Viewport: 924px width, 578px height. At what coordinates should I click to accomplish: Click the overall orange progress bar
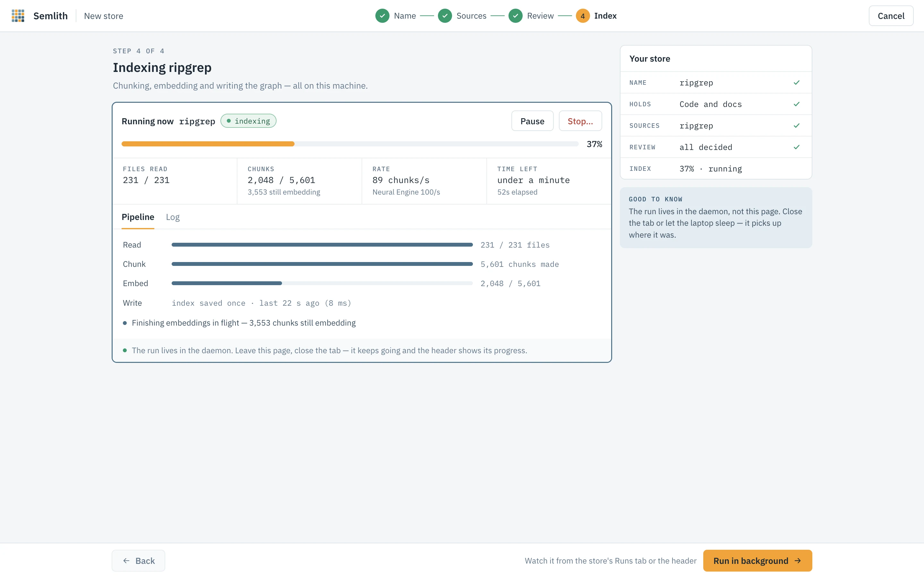350,144
